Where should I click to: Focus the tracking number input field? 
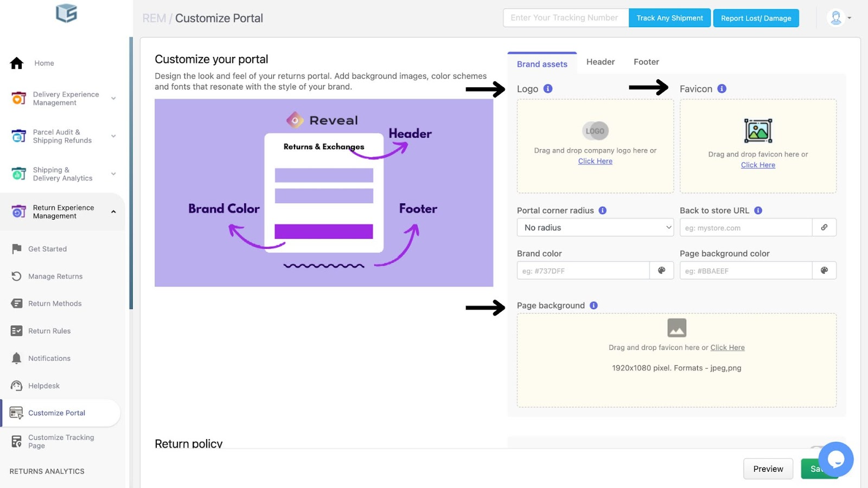click(566, 18)
